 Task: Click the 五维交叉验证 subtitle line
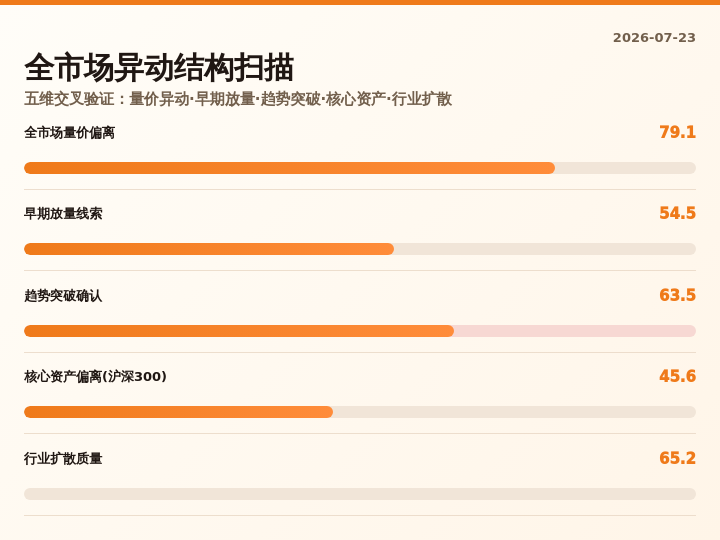tap(238, 99)
